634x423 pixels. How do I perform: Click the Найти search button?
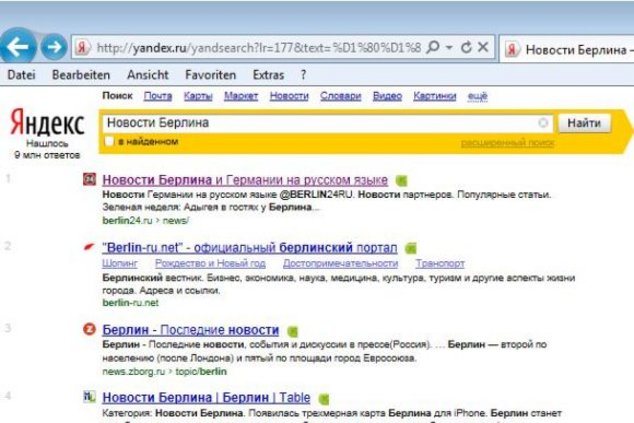584,123
